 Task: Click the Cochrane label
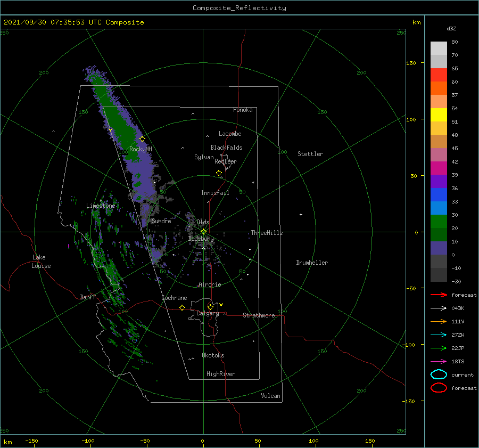pos(174,298)
